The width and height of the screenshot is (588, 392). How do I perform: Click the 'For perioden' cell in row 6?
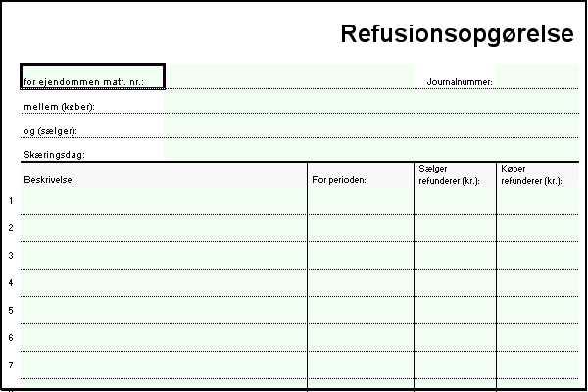click(361, 338)
